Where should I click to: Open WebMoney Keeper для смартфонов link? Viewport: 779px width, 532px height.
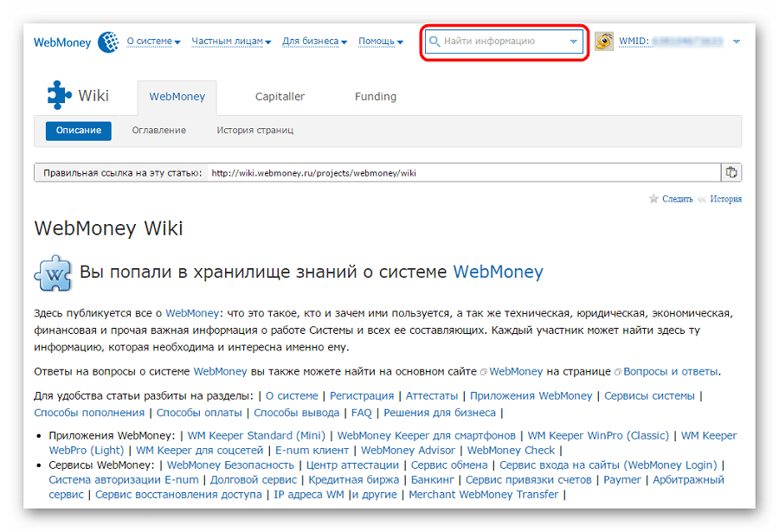(426, 436)
